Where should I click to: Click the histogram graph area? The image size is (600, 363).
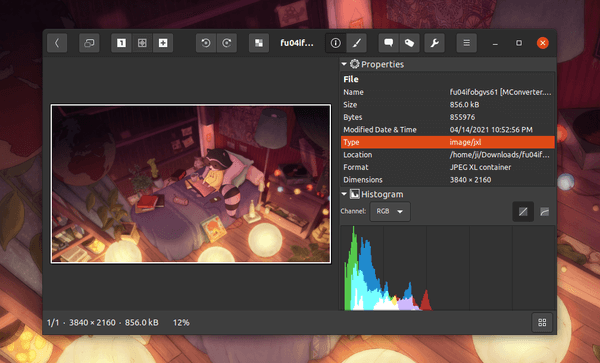(447, 268)
